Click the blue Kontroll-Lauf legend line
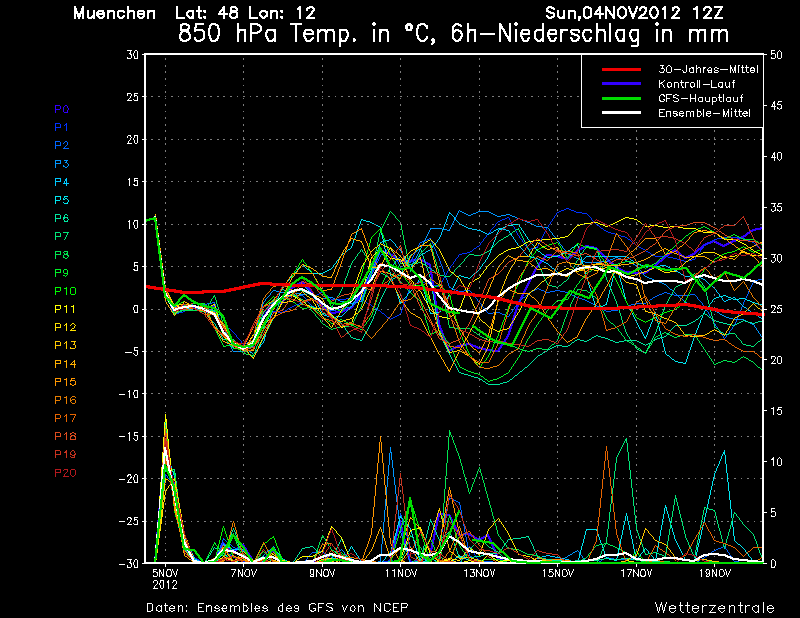 (621, 84)
